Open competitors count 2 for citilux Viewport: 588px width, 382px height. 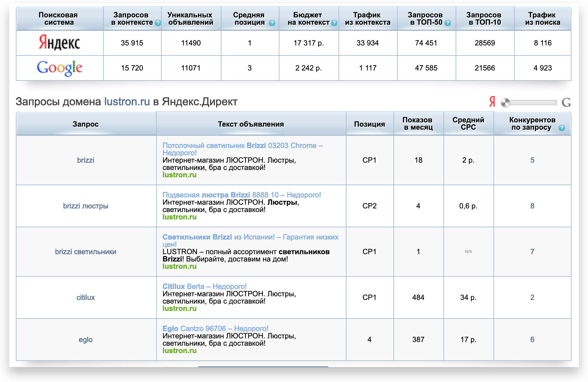point(532,297)
